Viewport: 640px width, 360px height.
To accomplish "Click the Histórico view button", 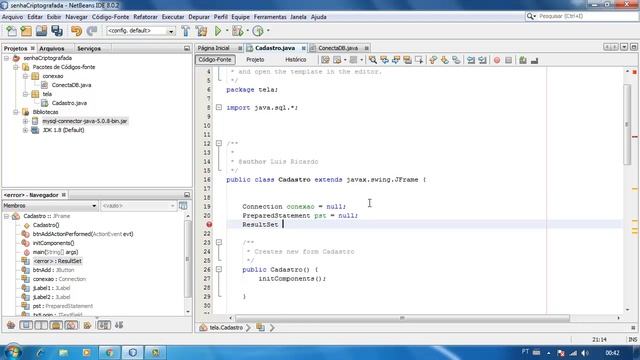I will tap(296, 60).
